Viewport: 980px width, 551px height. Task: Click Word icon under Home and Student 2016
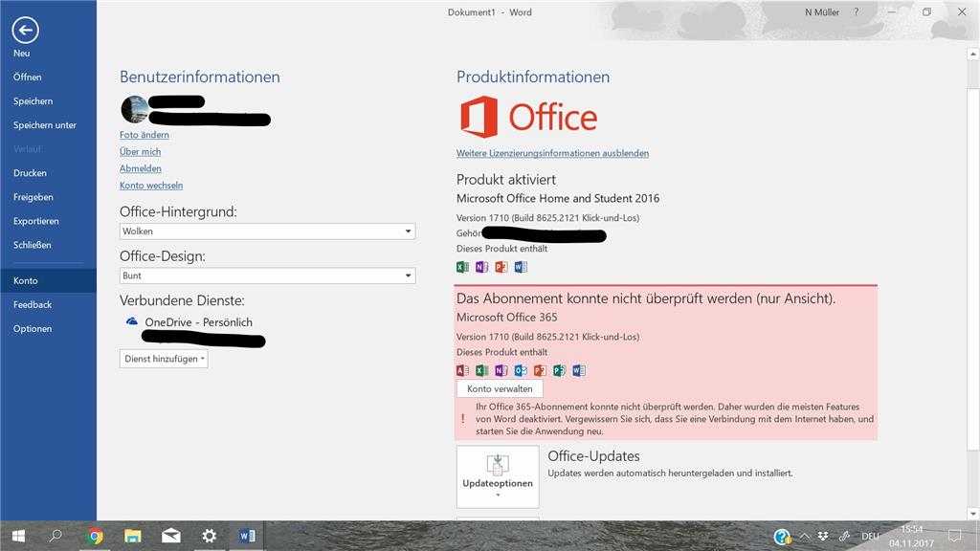click(521, 268)
